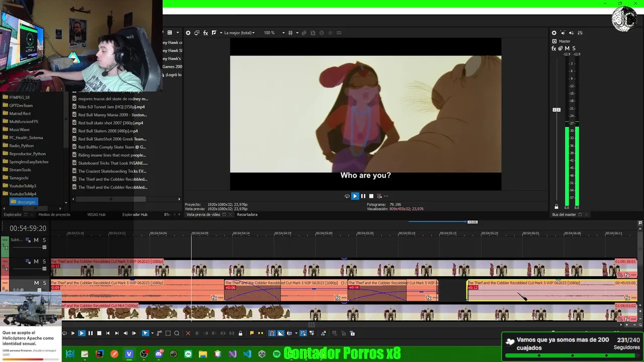
Task: Open Visual Studio Code from taskbar
Action: tap(247, 354)
